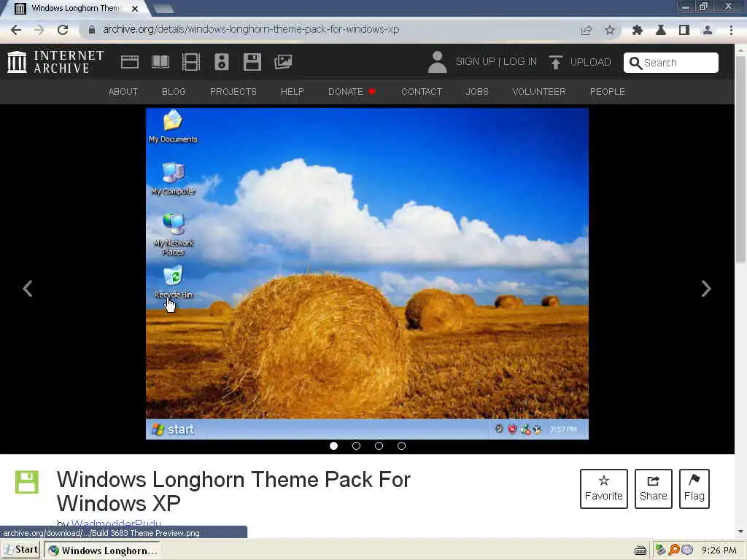The width and height of the screenshot is (747, 560).
Task: Click the keyboard icon in system tray
Action: tap(640, 551)
